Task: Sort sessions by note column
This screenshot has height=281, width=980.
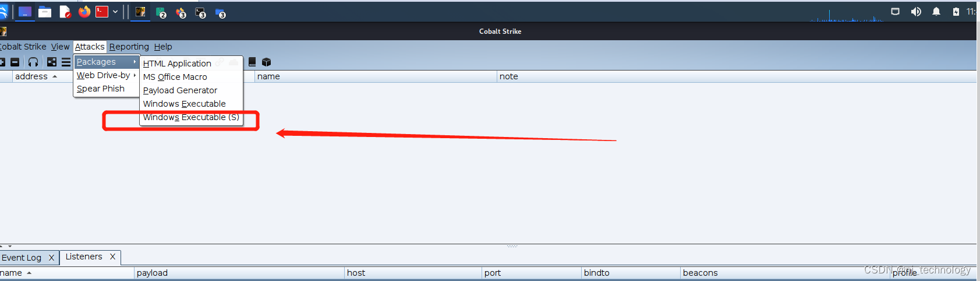Action: (x=737, y=76)
